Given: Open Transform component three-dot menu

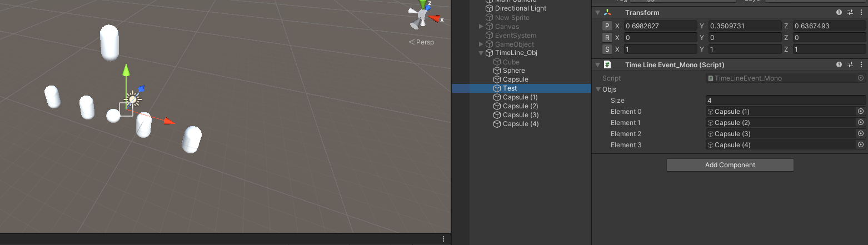Looking at the screenshot, I should click(x=861, y=12).
